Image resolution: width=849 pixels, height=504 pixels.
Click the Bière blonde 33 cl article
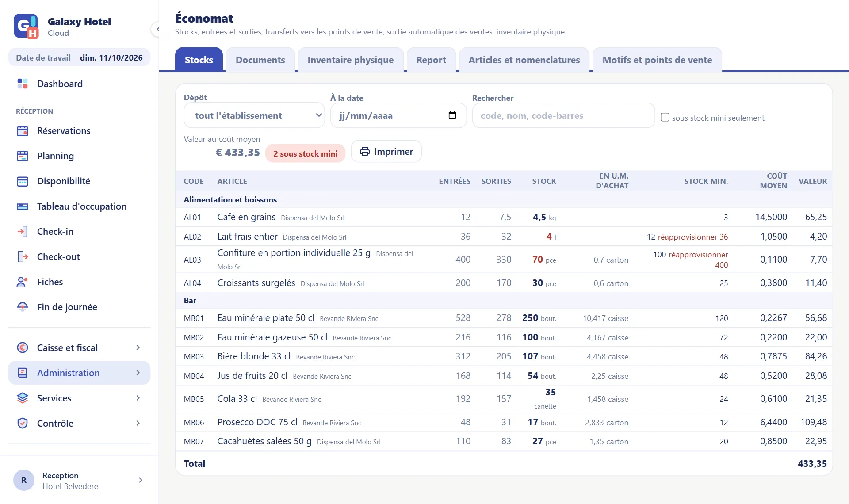click(x=254, y=356)
